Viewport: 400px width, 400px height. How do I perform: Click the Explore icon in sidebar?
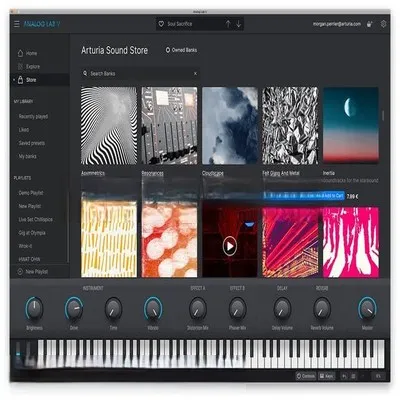(20, 66)
